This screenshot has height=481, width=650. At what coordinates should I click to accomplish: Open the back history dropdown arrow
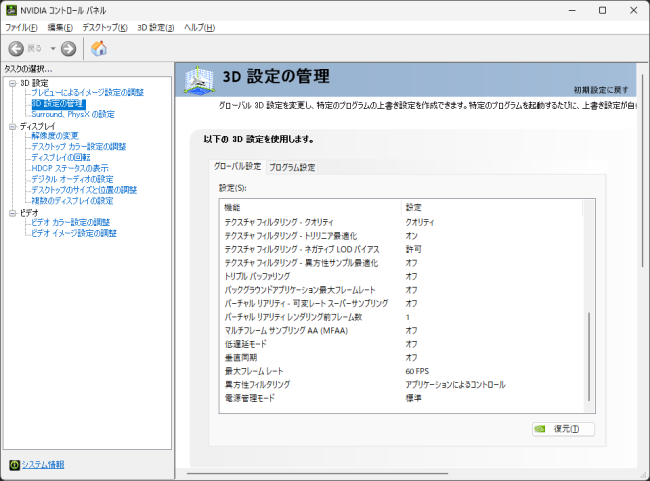pyautogui.click(x=53, y=48)
